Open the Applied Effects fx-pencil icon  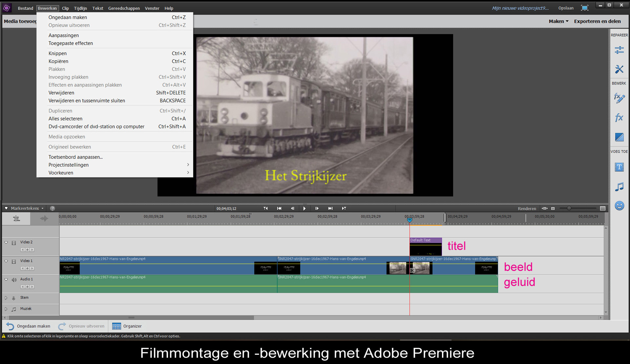pyautogui.click(x=619, y=98)
